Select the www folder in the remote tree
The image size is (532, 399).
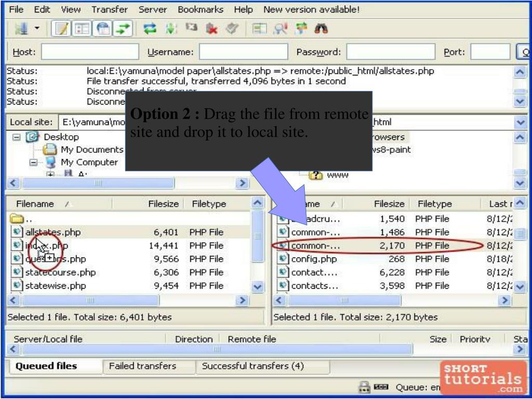(338, 175)
